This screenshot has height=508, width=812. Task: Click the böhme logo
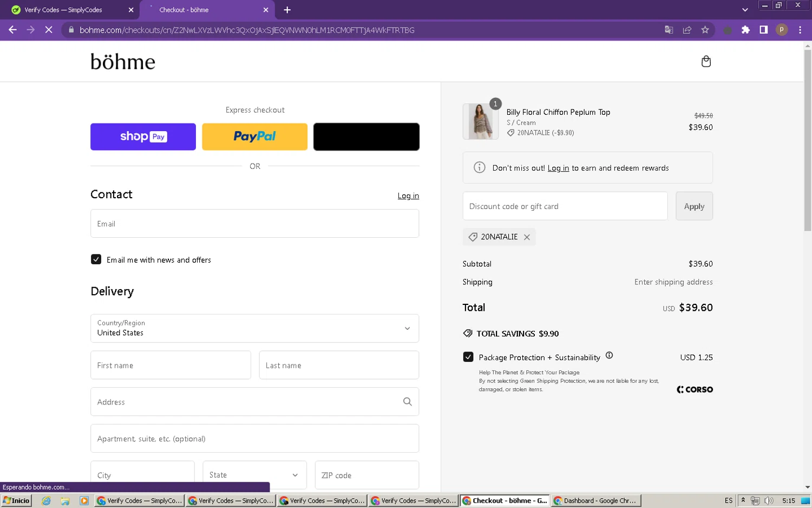(x=123, y=61)
